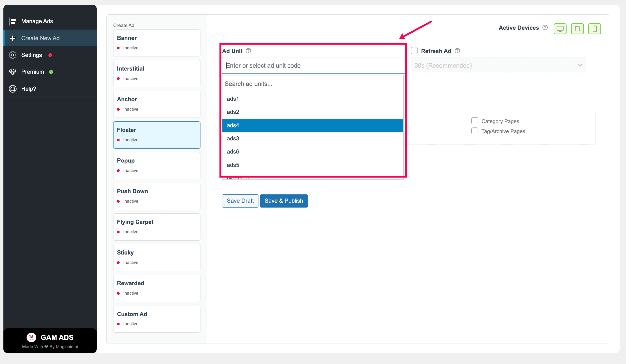Check the Category Pages checkbox
626x364 pixels.
(x=474, y=121)
